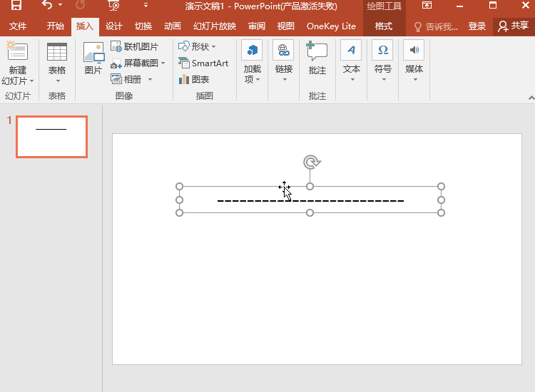The width and height of the screenshot is (535, 392).
Task: Start slideshow from beginning icon in quick access
Action: tap(113, 5)
